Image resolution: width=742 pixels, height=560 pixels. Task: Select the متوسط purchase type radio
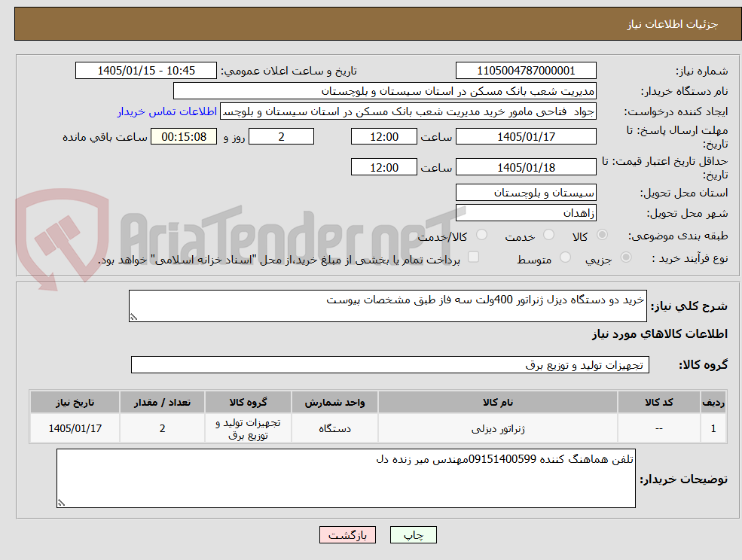click(x=565, y=257)
